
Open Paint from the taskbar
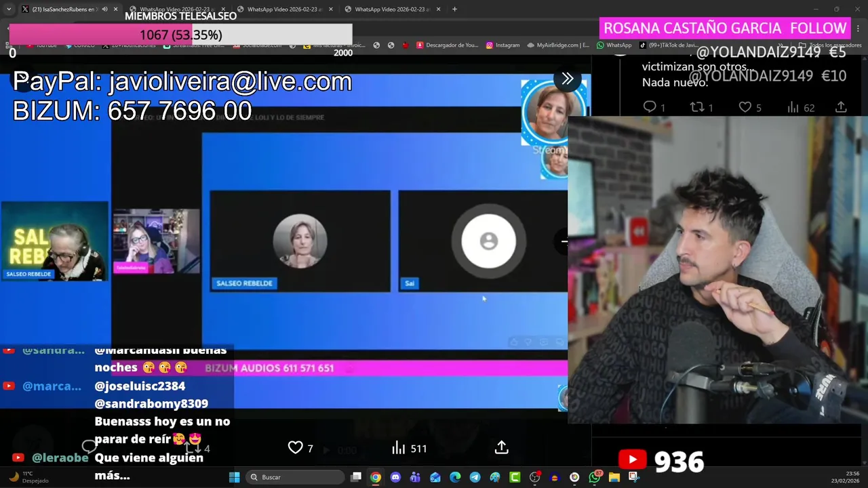point(495,477)
